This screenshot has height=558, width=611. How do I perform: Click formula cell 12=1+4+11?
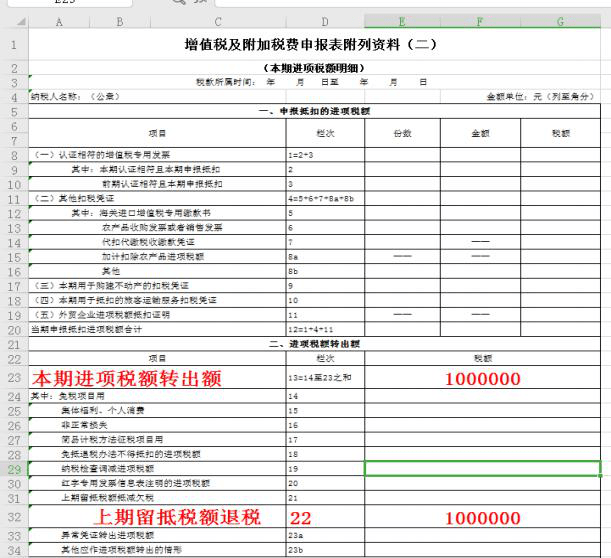coord(325,330)
